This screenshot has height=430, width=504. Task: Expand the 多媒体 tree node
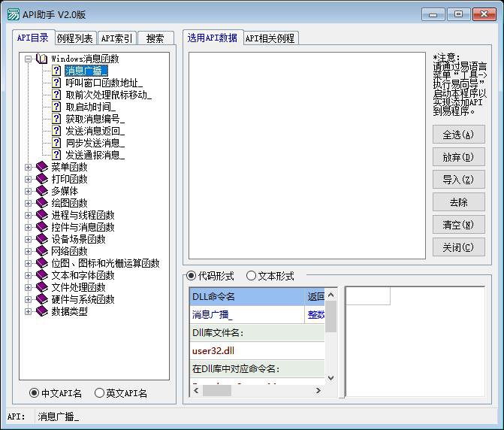click(x=29, y=192)
